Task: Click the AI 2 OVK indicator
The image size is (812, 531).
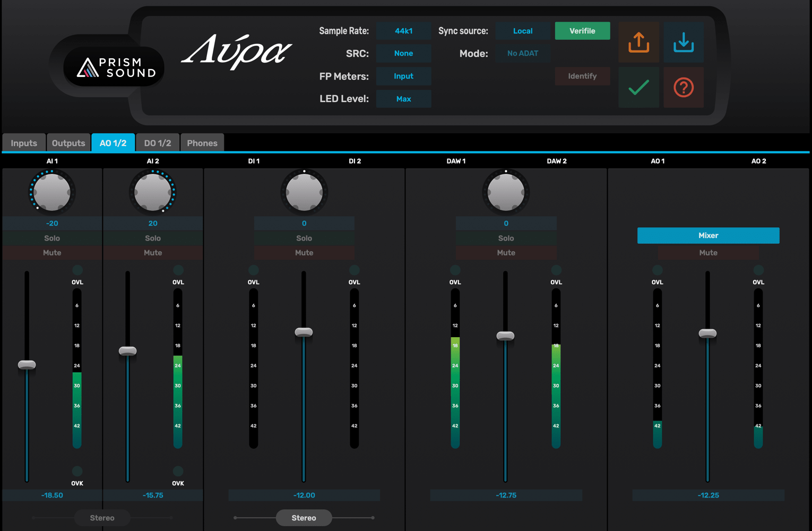Action: click(x=178, y=471)
